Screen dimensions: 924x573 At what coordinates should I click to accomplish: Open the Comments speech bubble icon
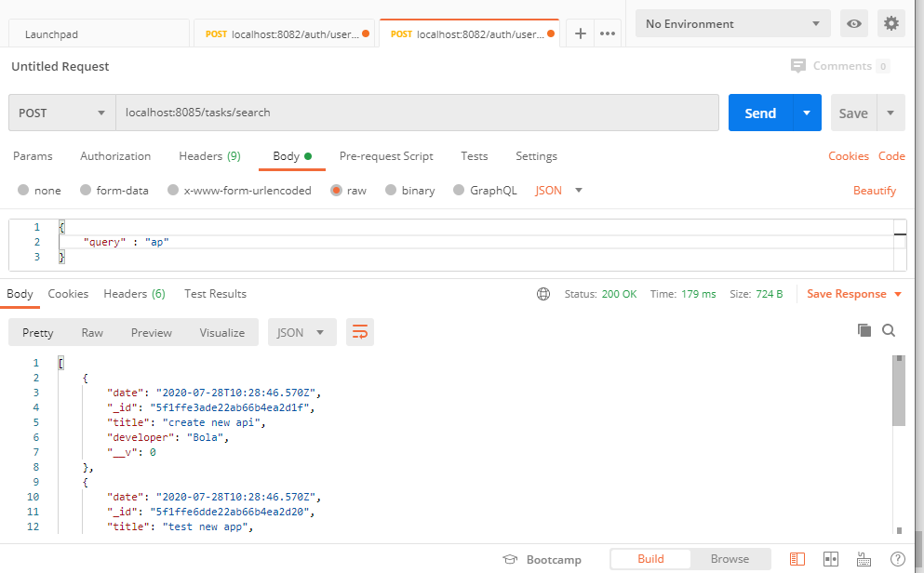tap(797, 66)
